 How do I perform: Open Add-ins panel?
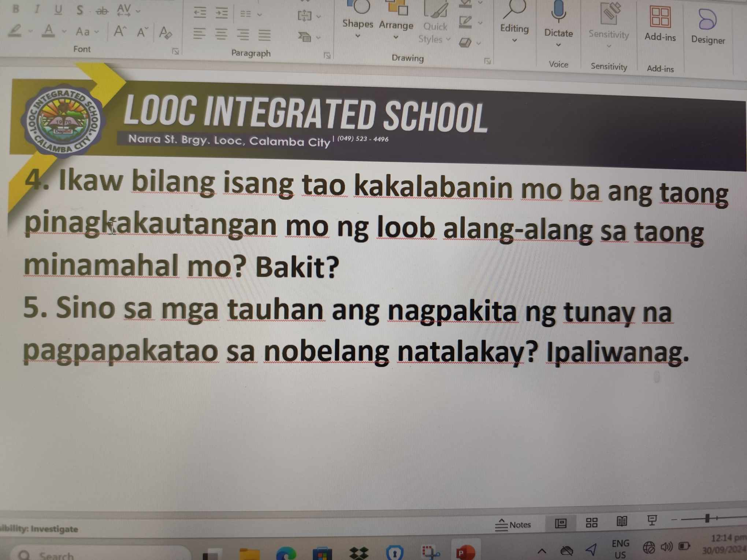(x=660, y=23)
